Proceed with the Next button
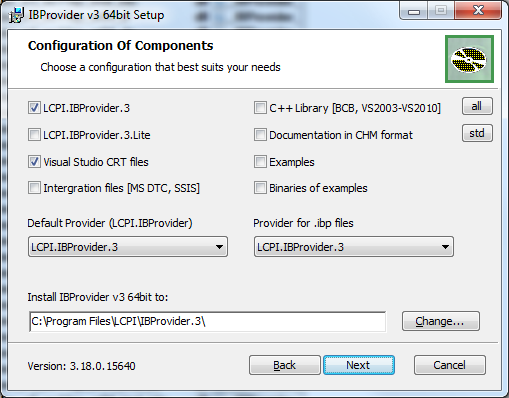This screenshot has height=398, width=509. click(359, 365)
